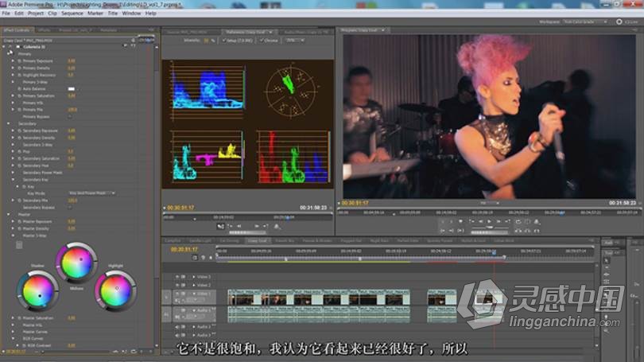
Task: Toggle Video 2 track visibility eye
Action: (x=177, y=285)
